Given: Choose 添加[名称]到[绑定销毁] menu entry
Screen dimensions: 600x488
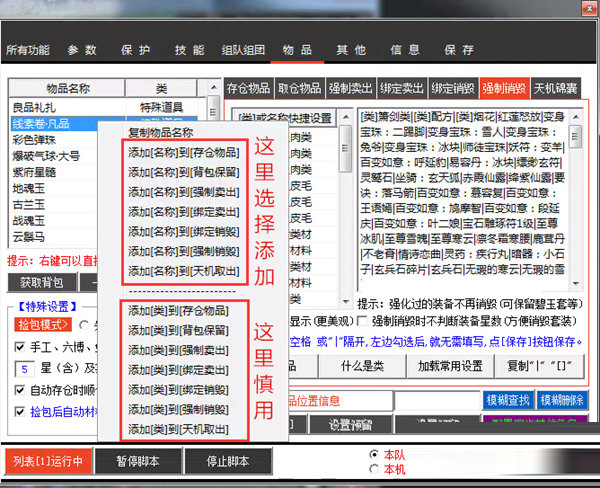Looking at the screenshot, I should click(x=184, y=232).
